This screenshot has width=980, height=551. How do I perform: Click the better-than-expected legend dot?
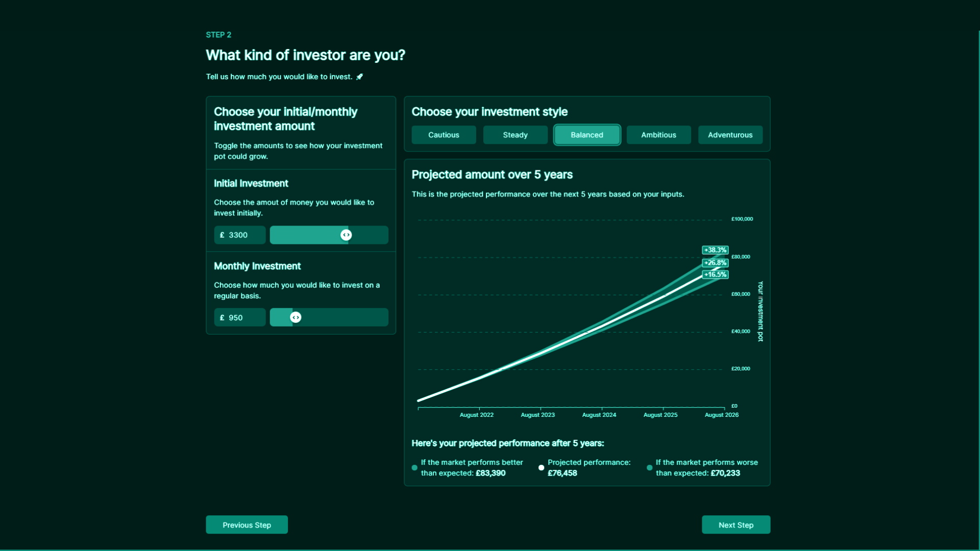pyautogui.click(x=414, y=468)
